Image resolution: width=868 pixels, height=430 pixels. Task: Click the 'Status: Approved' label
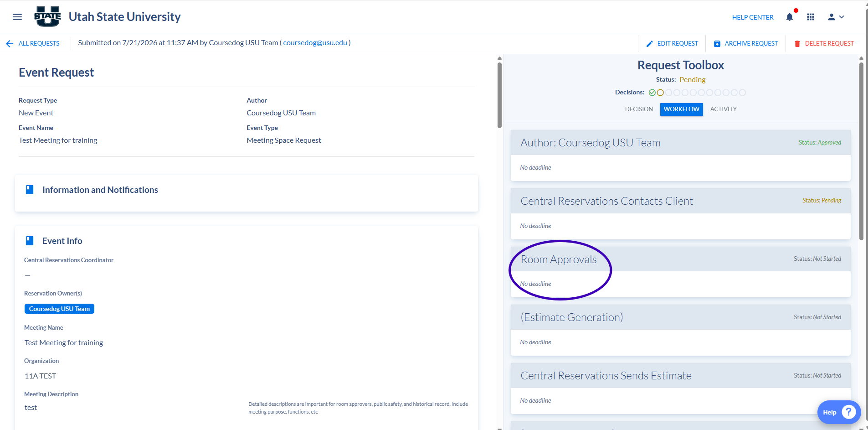click(x=820, y=143)
